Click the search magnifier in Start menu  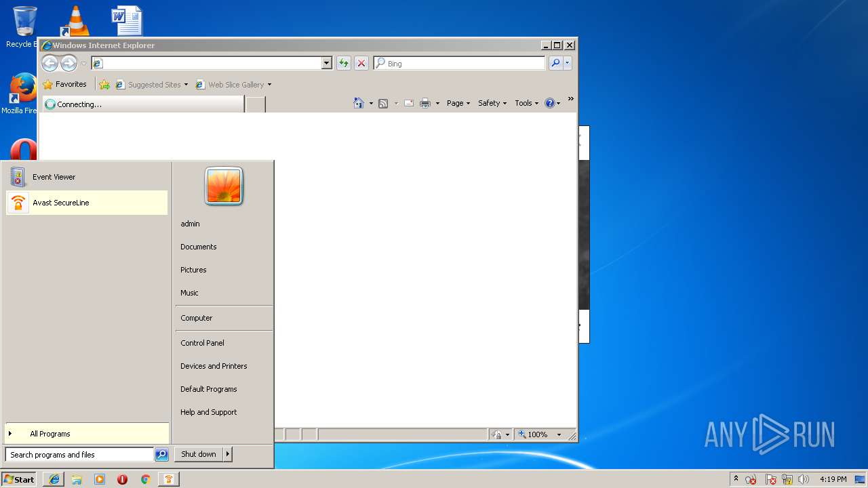pos(161,455)
